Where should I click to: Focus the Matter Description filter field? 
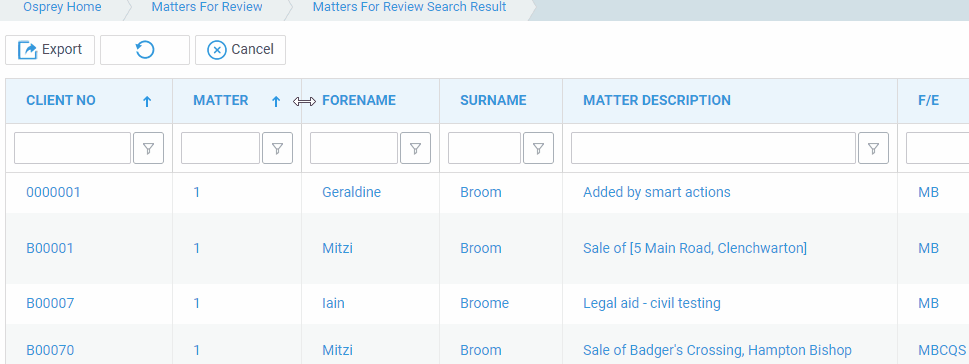click(713, 148)
